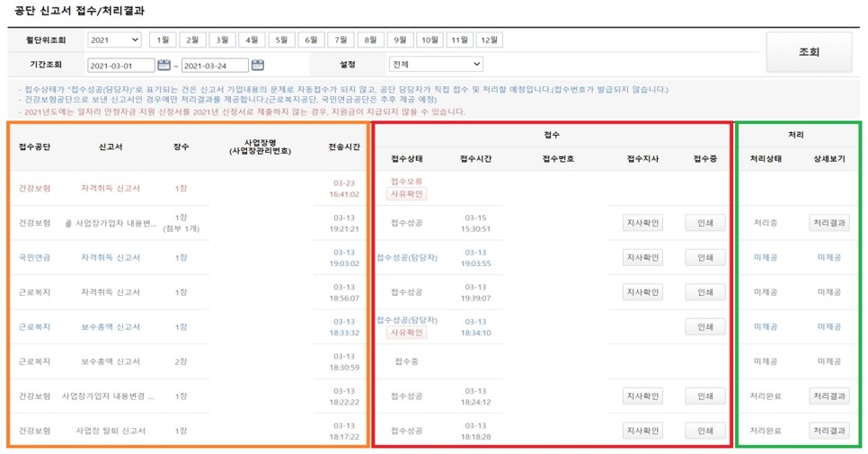This screenshot has width=868, height=454.
Task: Click 사유확인 for row sent 18:33:32
Action: click(406, 333)
